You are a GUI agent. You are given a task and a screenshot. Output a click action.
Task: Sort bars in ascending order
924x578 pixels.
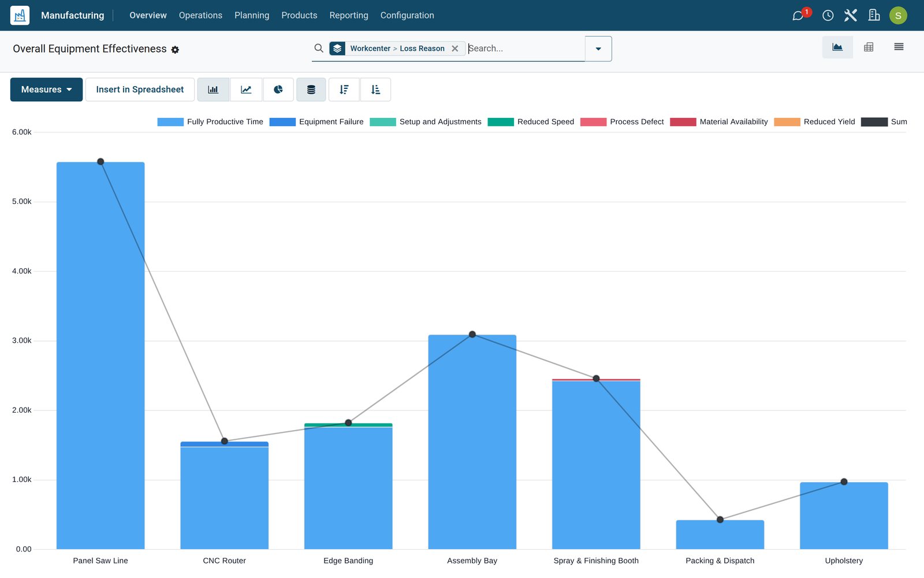click(376, 90)
